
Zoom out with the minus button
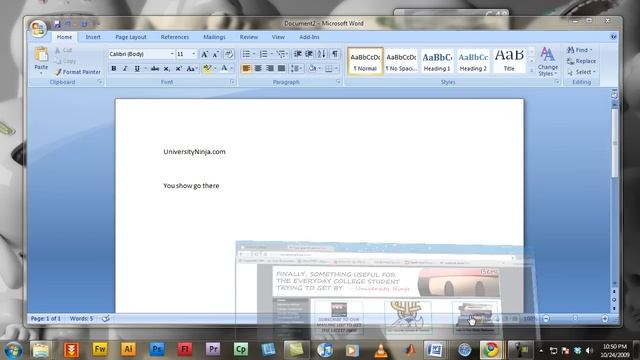point(546,318)
